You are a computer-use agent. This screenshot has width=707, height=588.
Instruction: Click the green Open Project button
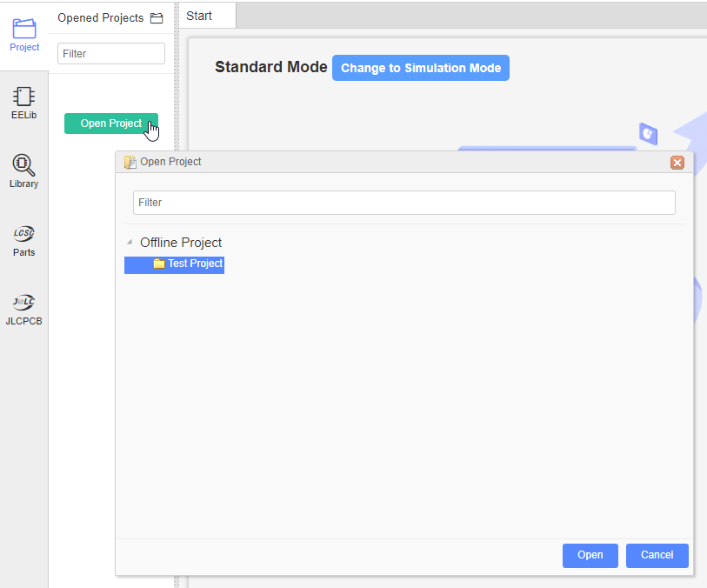coord(111,124)
